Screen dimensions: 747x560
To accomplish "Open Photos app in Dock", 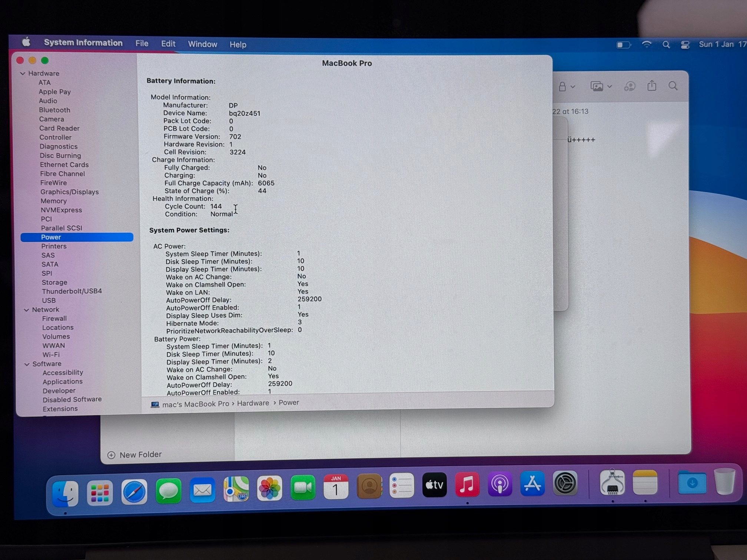I will 269,488.
